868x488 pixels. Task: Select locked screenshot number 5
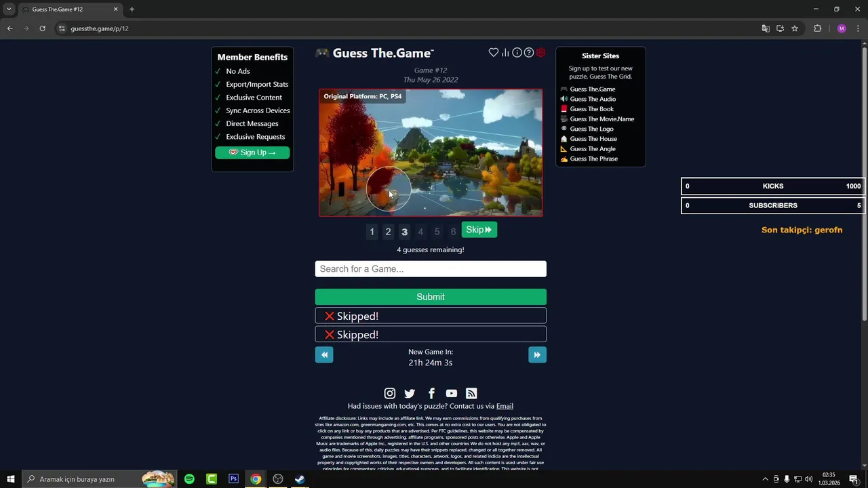pos(437,232)
